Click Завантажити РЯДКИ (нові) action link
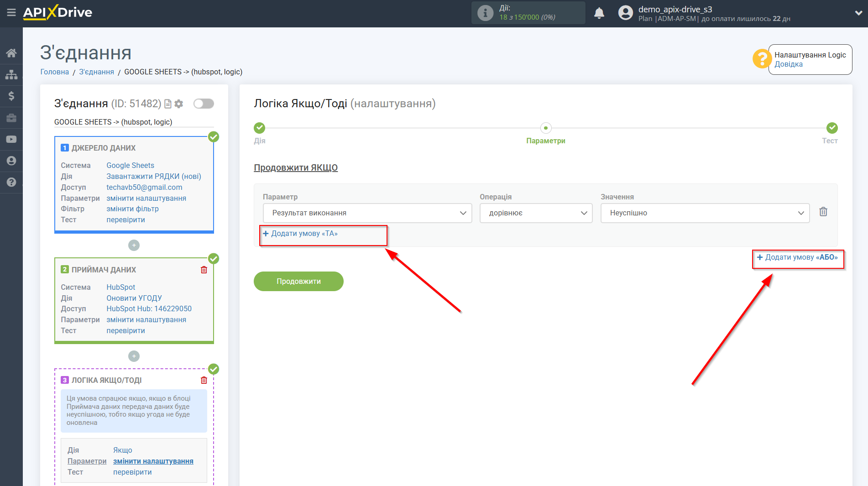The width and height of the screenshot is (868, 486). click(154, 176)
